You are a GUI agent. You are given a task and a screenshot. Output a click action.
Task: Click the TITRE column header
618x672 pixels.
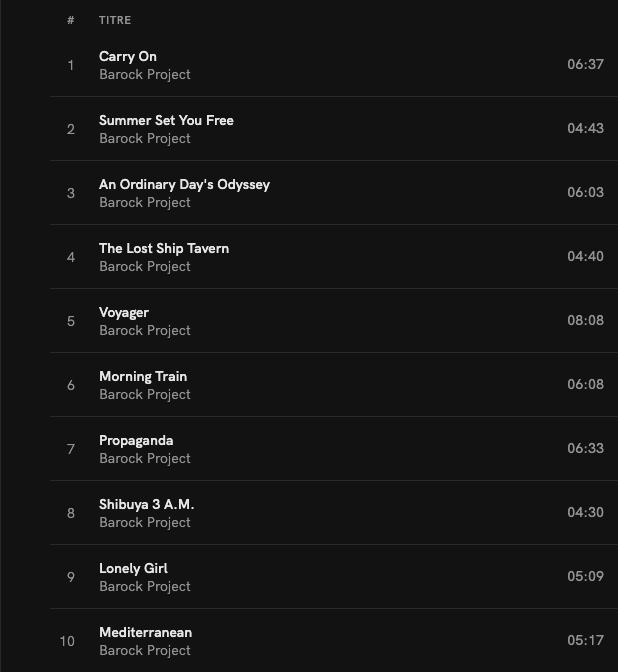(x=115, y=20)
